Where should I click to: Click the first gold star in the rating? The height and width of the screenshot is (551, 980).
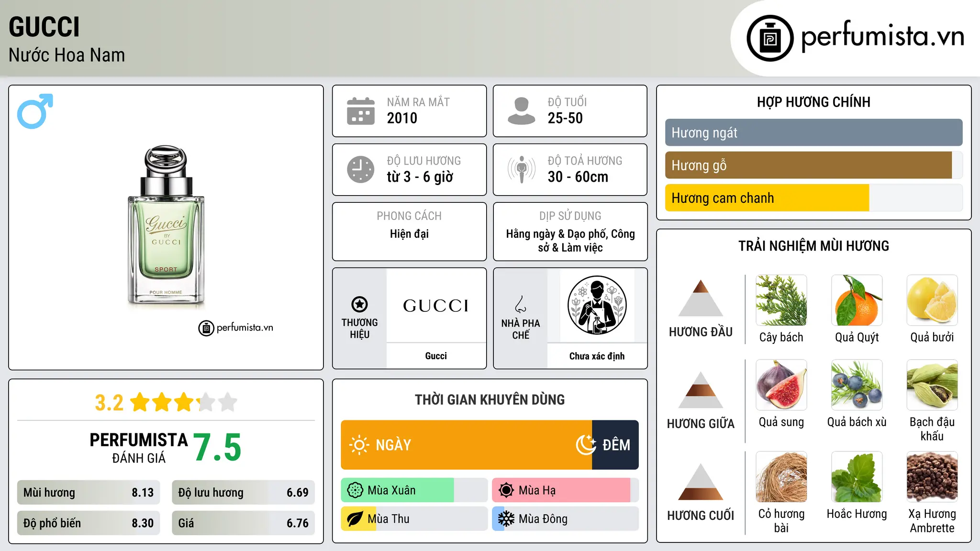click(140, 402)
